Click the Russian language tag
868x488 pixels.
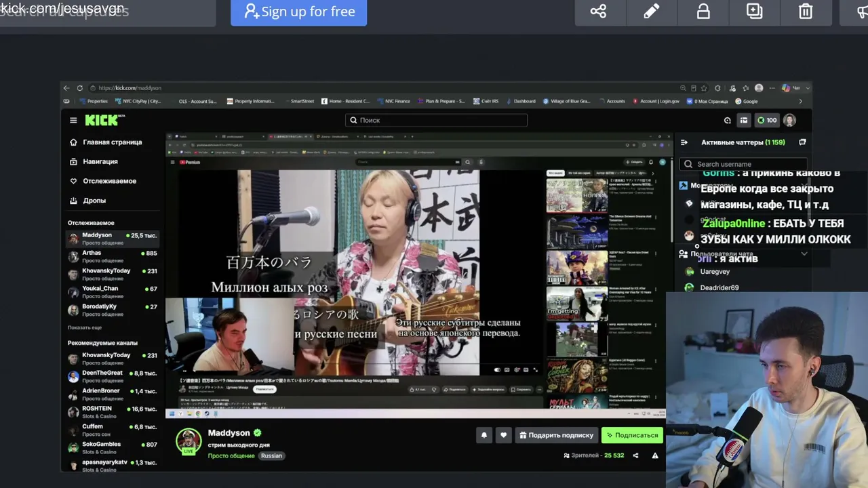pos(271,455)
